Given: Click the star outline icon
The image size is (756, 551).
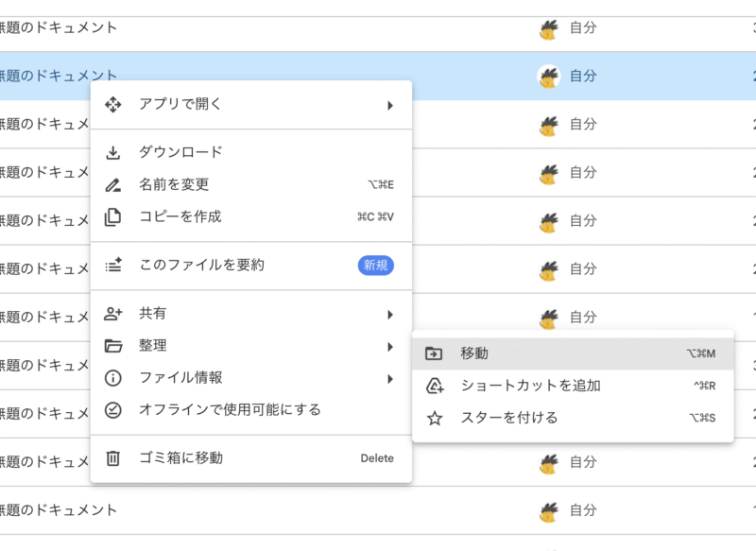Looking at the screenshot, I should [435, 418].
